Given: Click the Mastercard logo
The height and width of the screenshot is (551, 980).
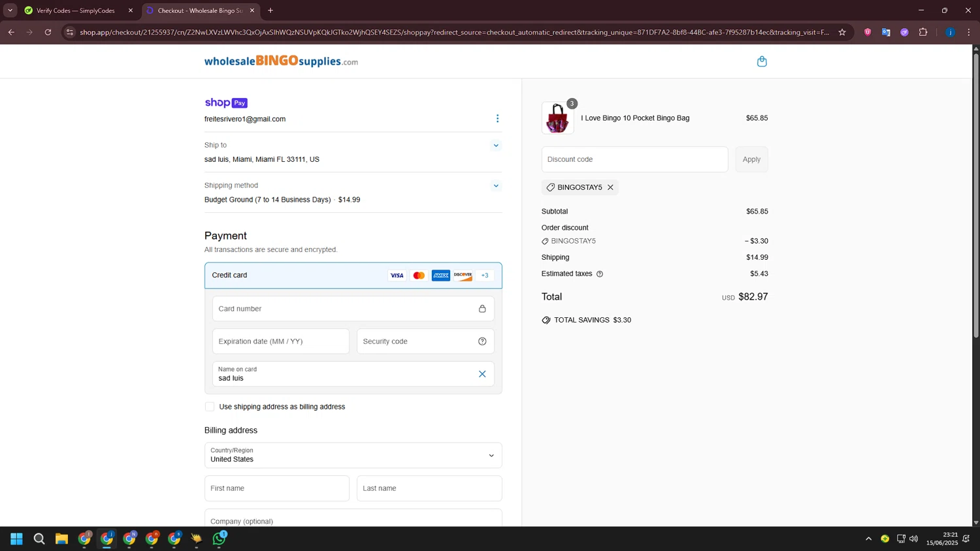Looking at the screenshot, I should [419, 275].
